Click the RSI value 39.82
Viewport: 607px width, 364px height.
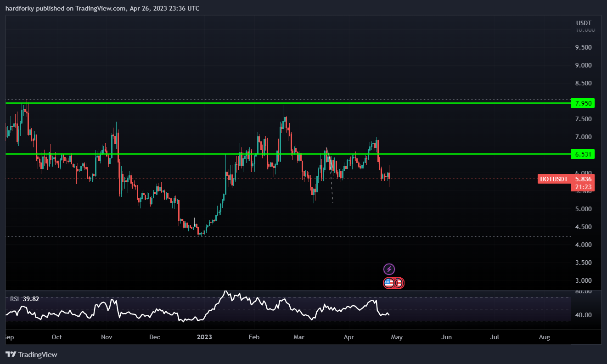click(31, 299)
